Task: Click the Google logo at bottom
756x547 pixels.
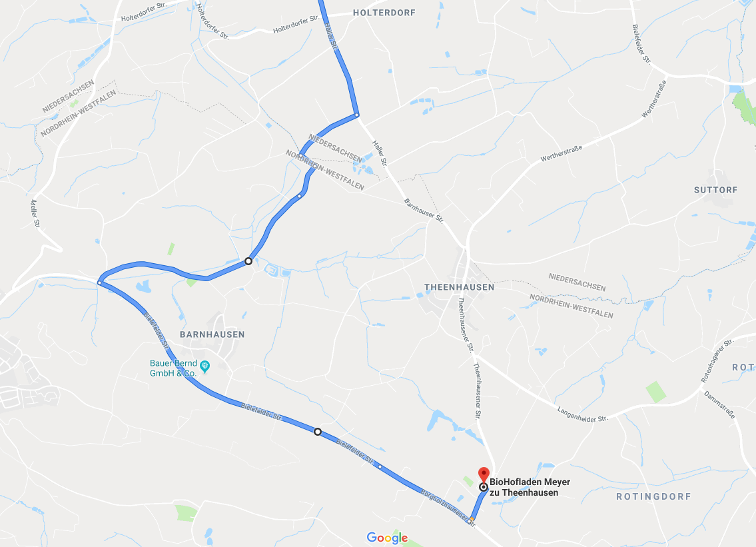Action: click(x=387, y=538)
